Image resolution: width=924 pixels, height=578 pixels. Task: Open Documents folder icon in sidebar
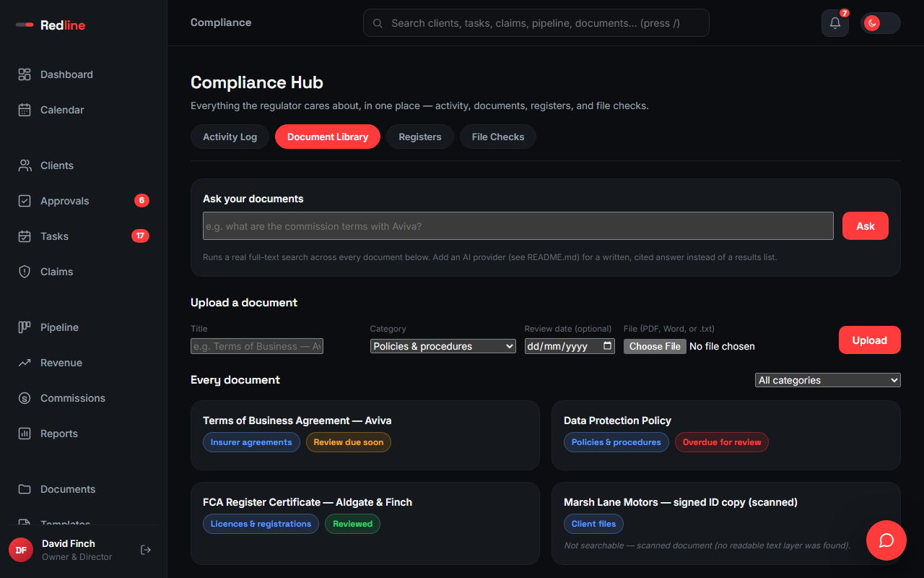(x=25, y=489)
